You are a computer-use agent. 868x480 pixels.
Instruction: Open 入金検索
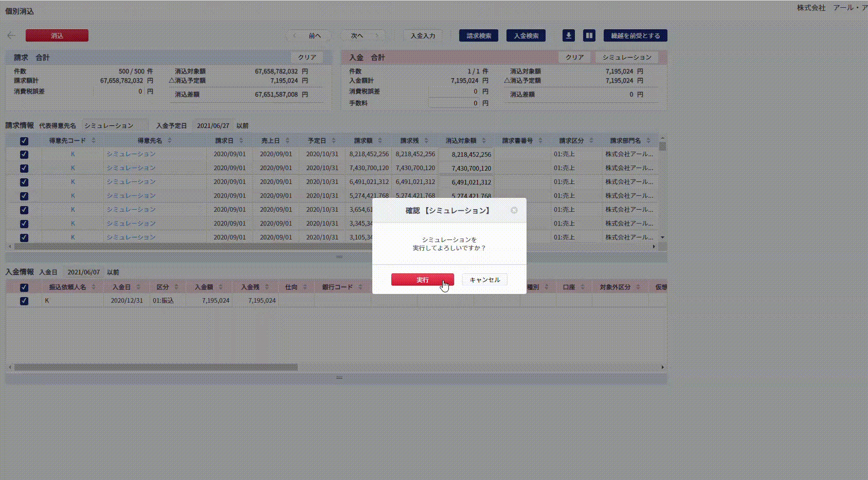pos(526,35)
